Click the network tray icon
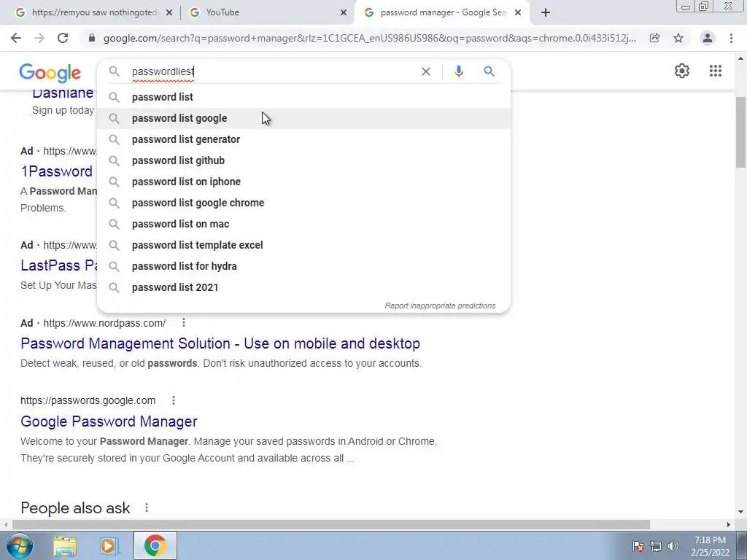This screenshot has width=747, height=560. tap(656, 546)
